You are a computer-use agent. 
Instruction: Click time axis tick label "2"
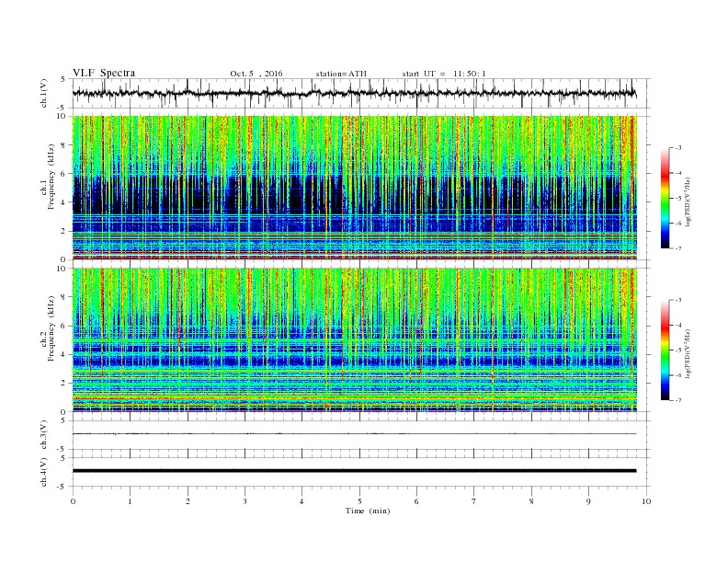coord(188,501)
